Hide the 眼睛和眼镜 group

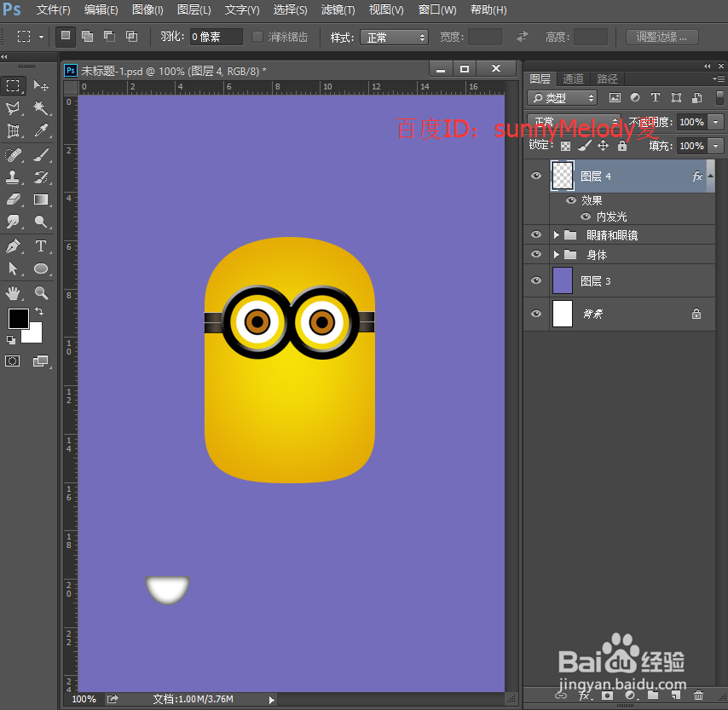(536, 234)
